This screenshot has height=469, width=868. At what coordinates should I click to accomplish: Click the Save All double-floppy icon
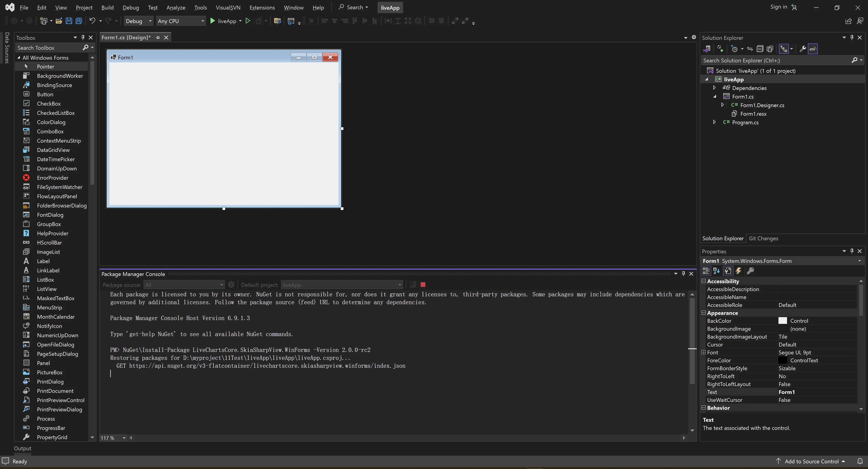pyautogui.click(x=78, y=21)
